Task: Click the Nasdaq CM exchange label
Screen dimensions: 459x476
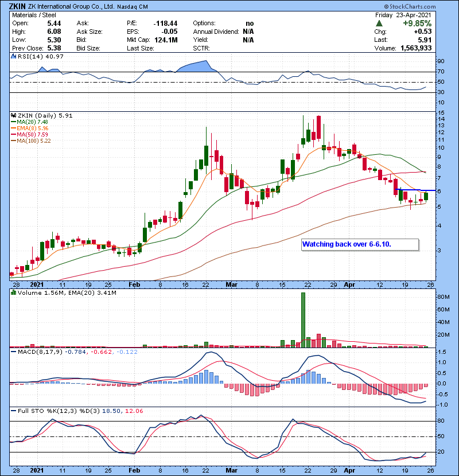Action: tap(132, 7)
